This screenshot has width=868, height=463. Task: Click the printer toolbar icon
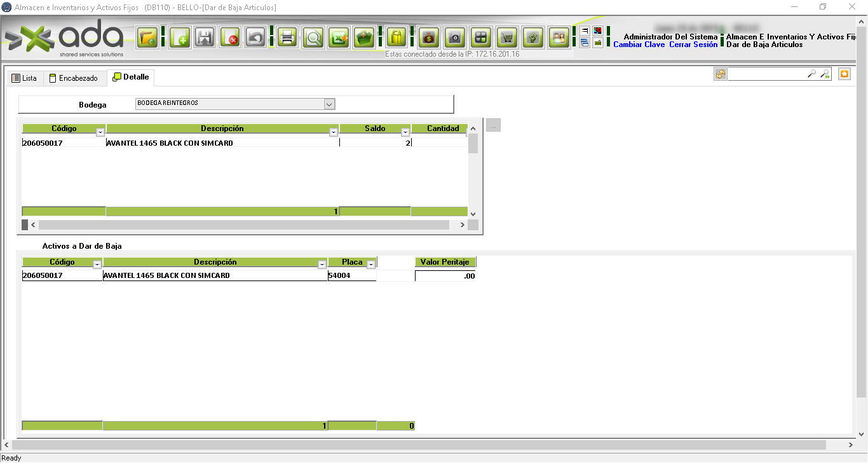click(x=287, y=38)
